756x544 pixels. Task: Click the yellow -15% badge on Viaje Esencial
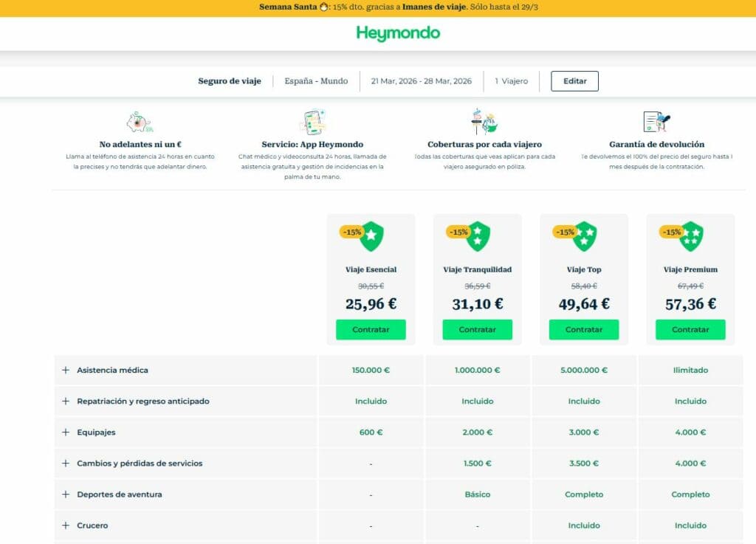pos(351,231)
